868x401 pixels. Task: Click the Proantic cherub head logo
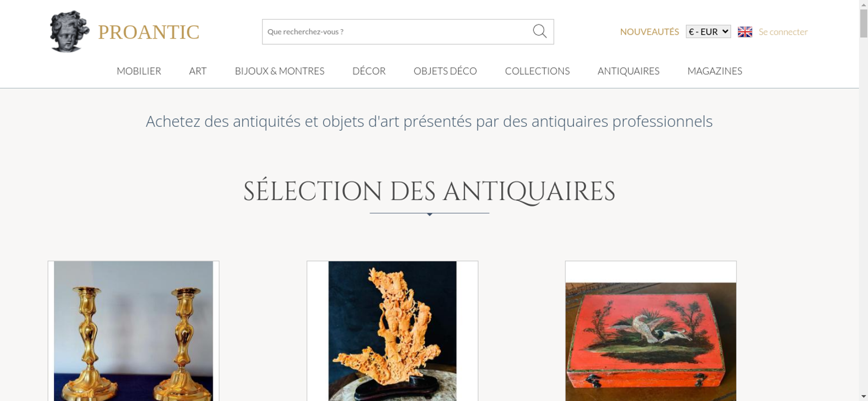69,31
